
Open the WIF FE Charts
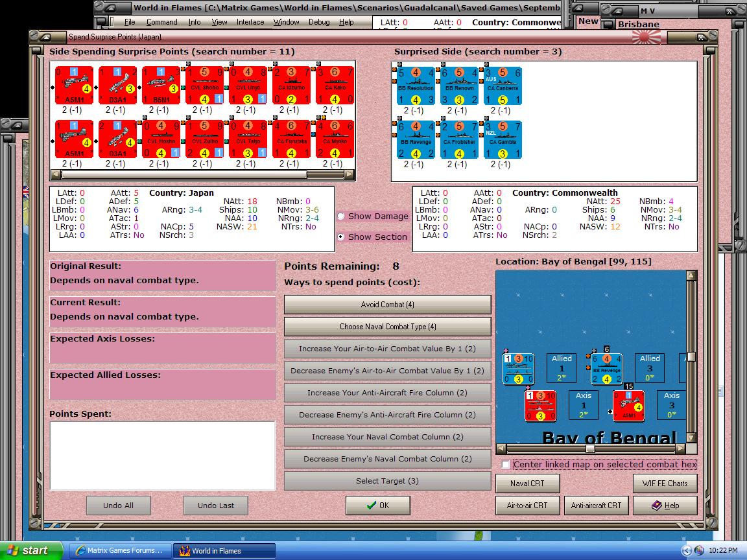pyautogui.click(x=665, y=484)
